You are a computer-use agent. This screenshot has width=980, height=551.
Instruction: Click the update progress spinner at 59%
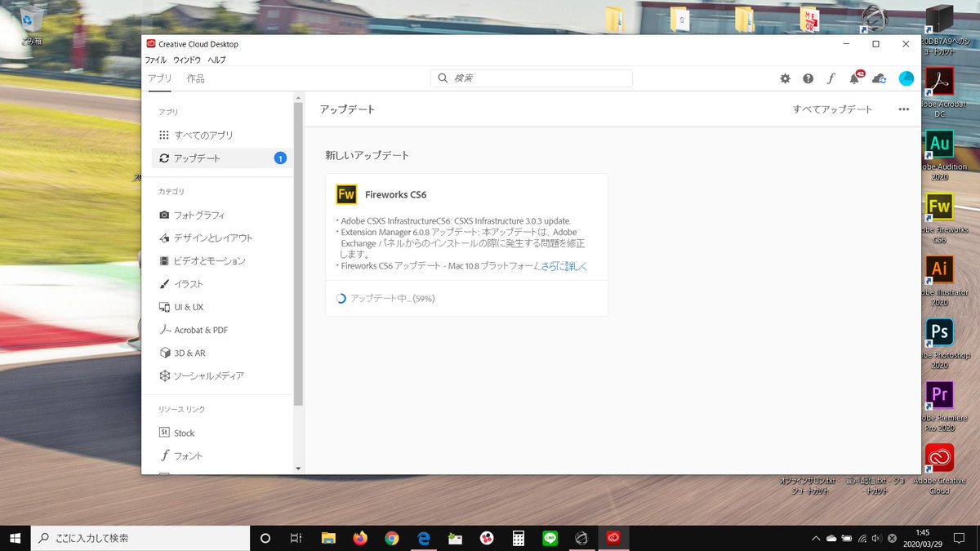coord(341,299)
